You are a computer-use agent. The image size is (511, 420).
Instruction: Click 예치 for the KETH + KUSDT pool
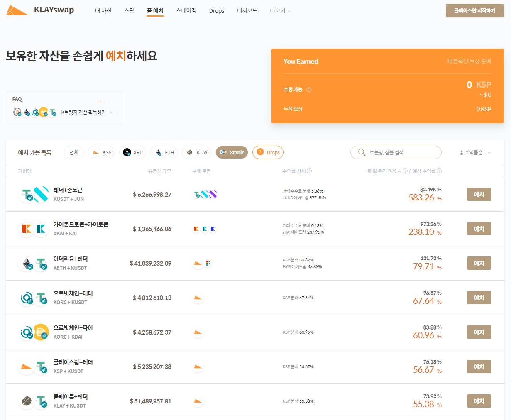tap(479, 263)
